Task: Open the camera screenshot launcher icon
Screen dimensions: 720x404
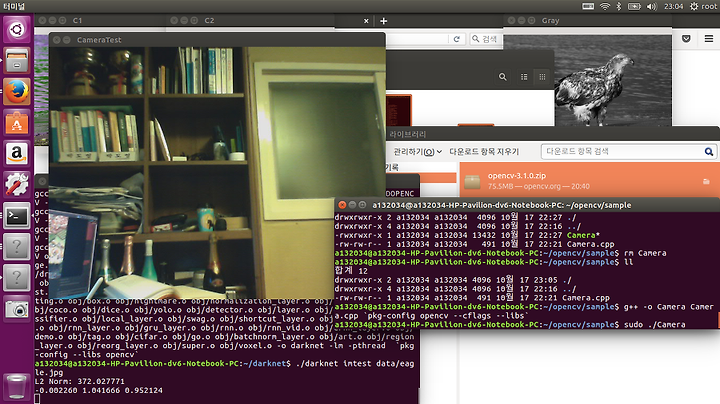Action: click(x=17, y=309)
